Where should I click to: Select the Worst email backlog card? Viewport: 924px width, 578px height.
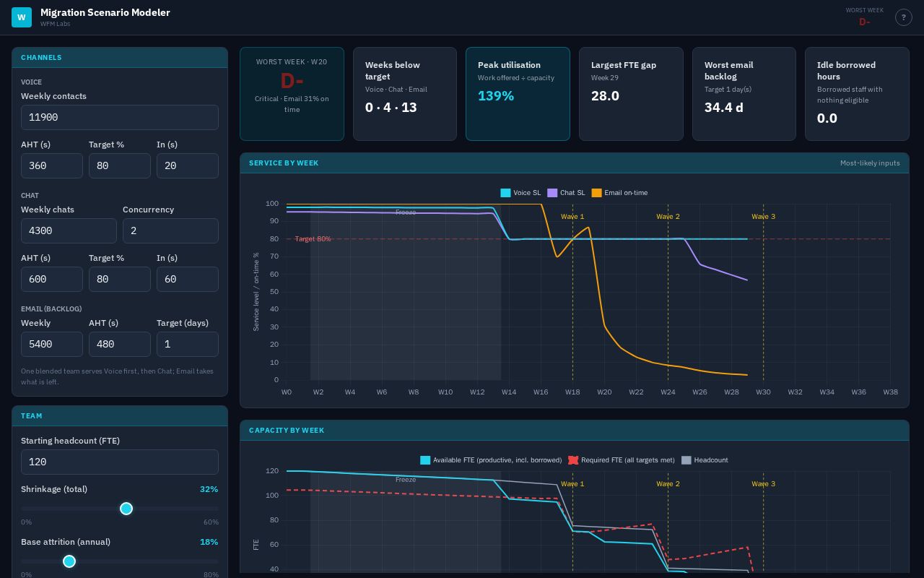(744, 94)
